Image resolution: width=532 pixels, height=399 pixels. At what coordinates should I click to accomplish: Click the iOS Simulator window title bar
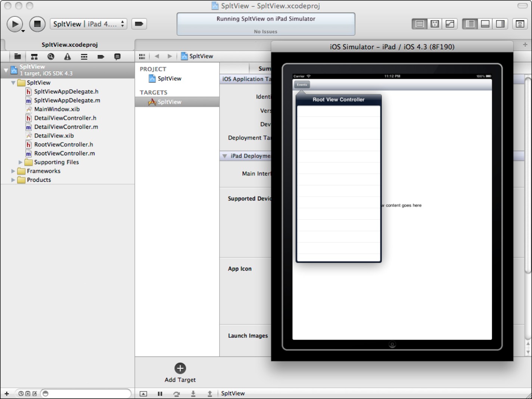click(x=392, y=47)
